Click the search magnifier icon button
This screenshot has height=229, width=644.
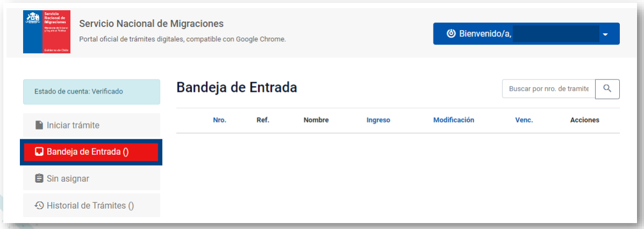click(x=607, y=88)
